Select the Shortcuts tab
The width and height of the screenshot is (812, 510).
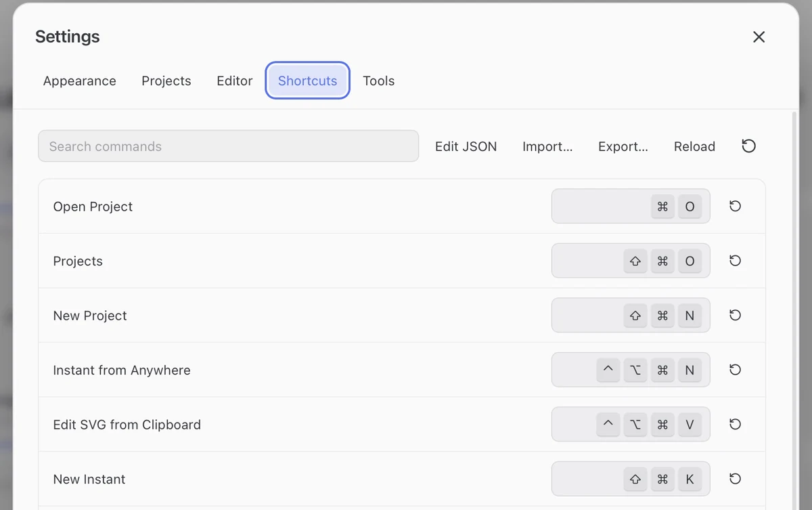coord(308,81)
